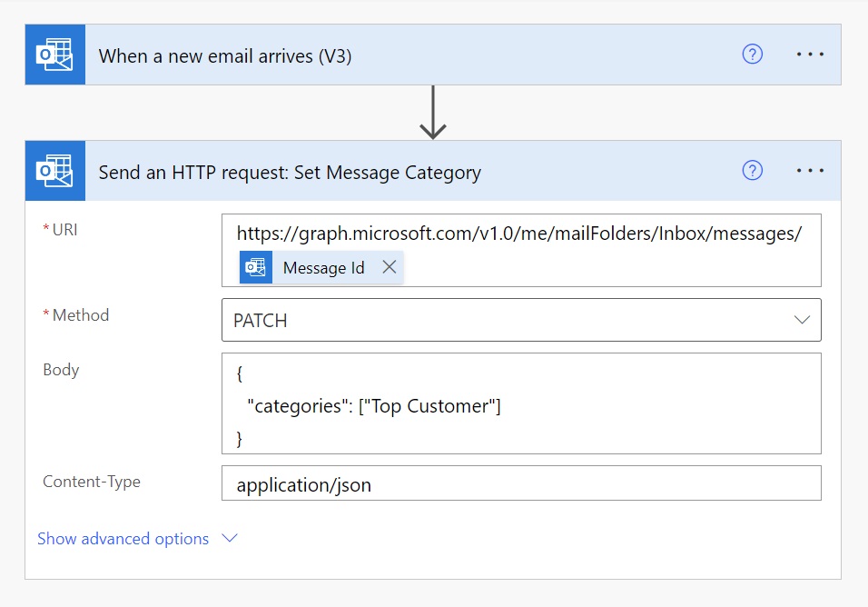Viewport: 868px width, 607px height.
Task: Click the arrow connector between trigger and action
Action: (433, 112)
